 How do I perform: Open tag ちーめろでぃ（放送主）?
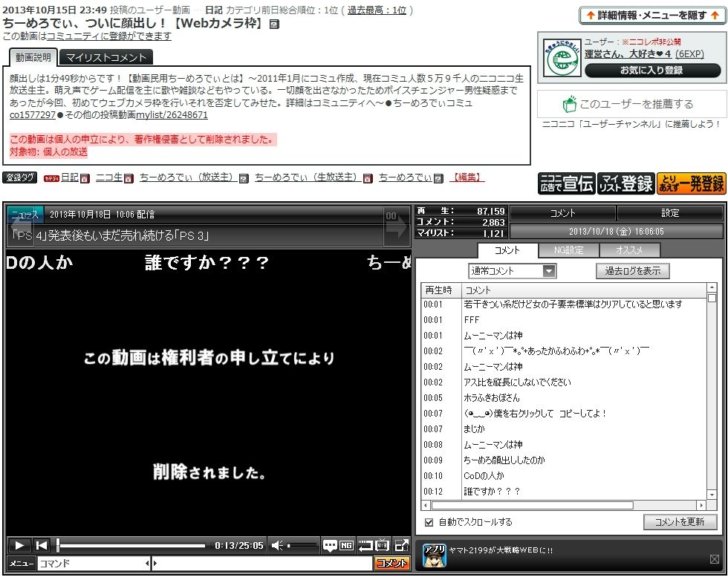pos(188,177)
